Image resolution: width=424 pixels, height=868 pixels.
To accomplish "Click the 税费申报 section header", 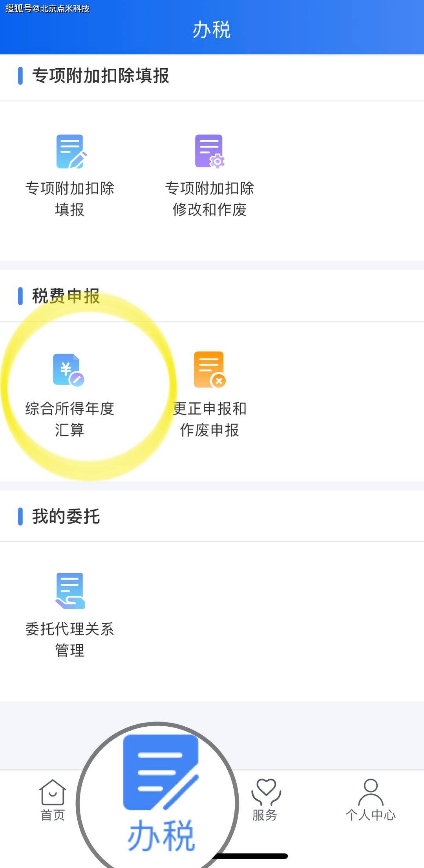I will click(66, 296).
